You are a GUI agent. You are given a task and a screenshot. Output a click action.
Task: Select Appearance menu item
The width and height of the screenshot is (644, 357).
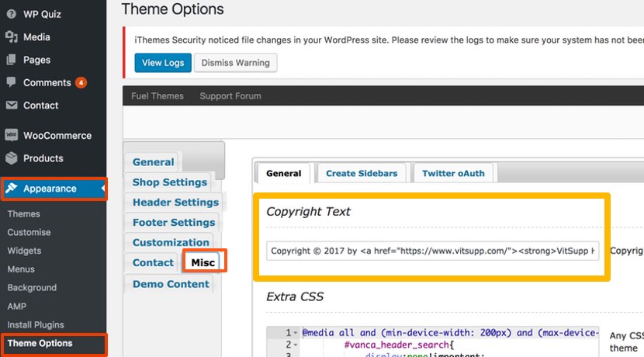coord(54,189)
